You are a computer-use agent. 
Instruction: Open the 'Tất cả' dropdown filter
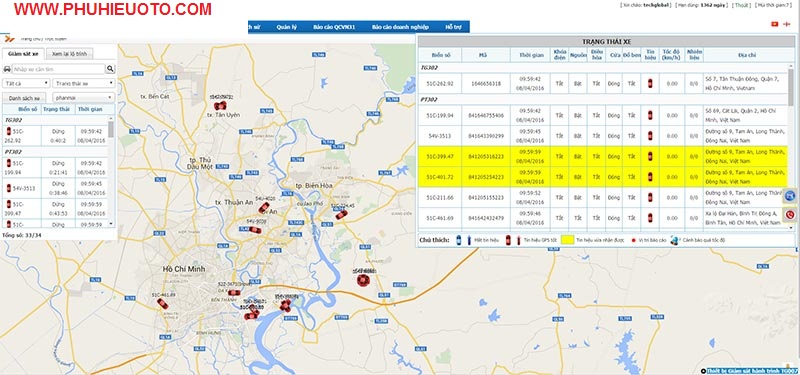[26, 83]
